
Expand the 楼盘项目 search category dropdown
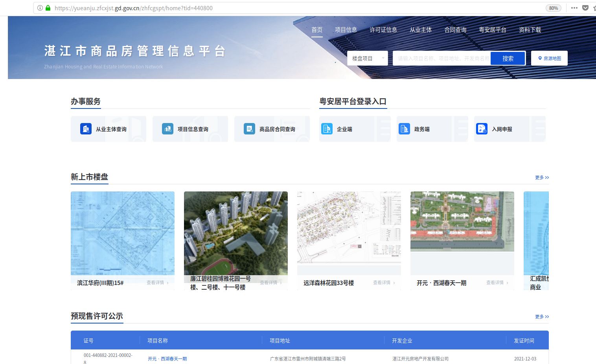coord(367,58)
